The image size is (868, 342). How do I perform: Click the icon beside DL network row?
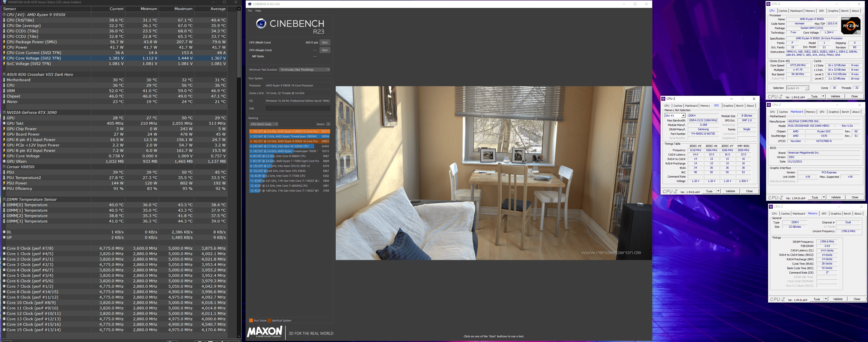tap(4, 232)
